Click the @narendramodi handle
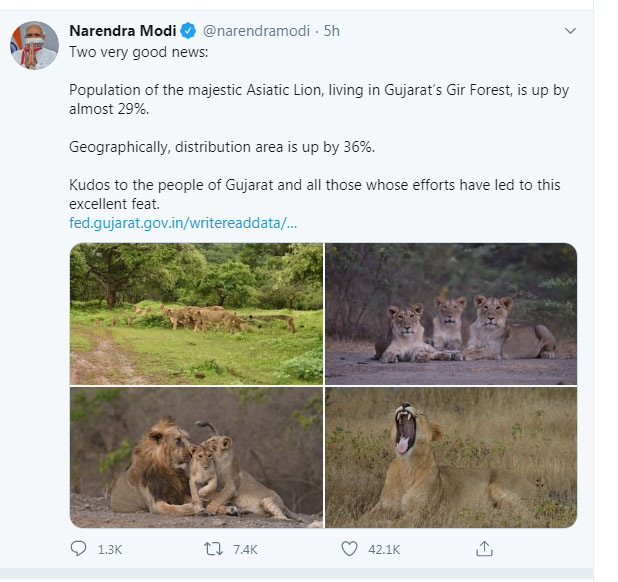This screenshot has width=618, height=582. [x=256, y=31]
